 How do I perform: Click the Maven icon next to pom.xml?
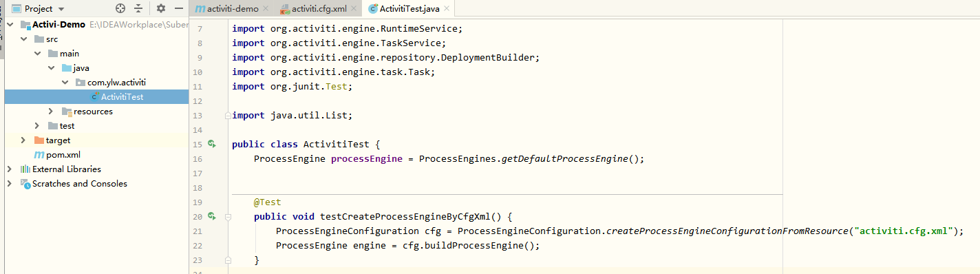(39, 155)
